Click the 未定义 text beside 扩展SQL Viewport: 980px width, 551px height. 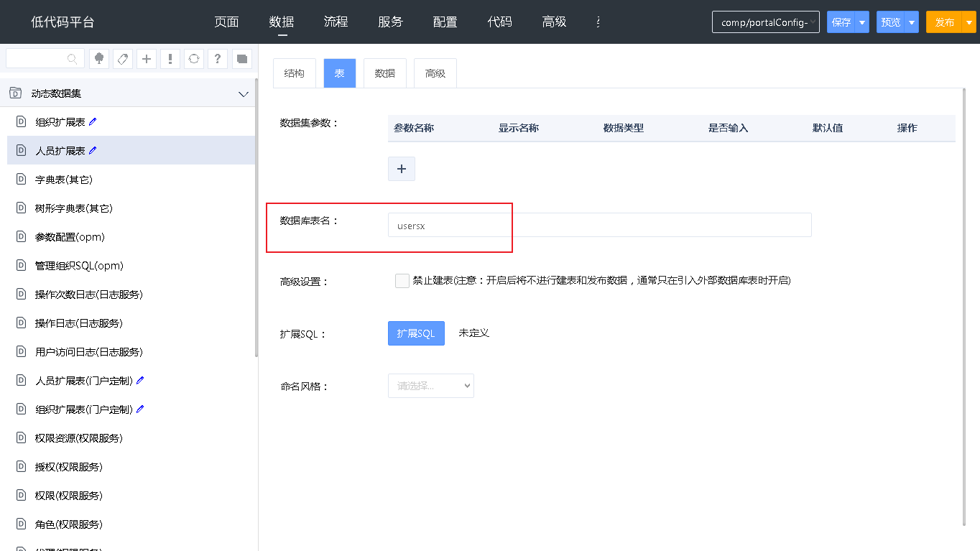[474, 333]
